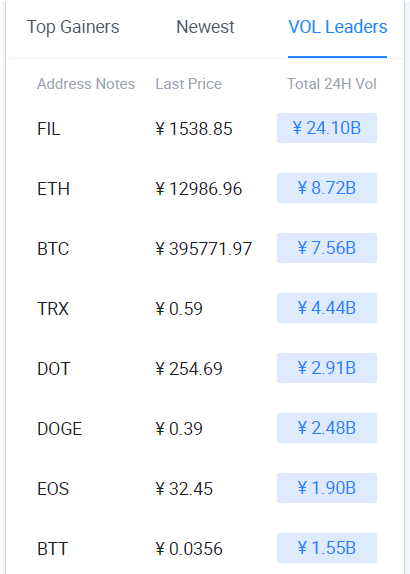Viewport: 410px width, 574px height.
Task: Click ETH's ¥8.72B volume badge
Action: pyautogui.click(x=327, y=188)
